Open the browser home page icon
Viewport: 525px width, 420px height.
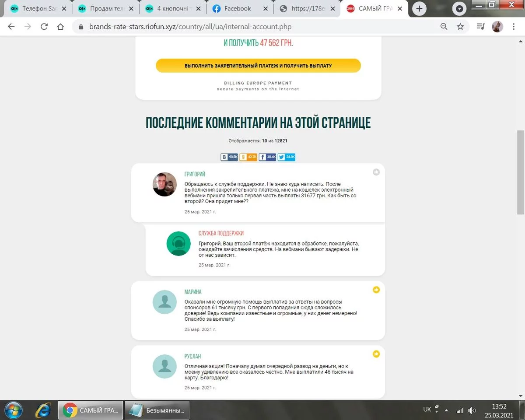(60, 27)
